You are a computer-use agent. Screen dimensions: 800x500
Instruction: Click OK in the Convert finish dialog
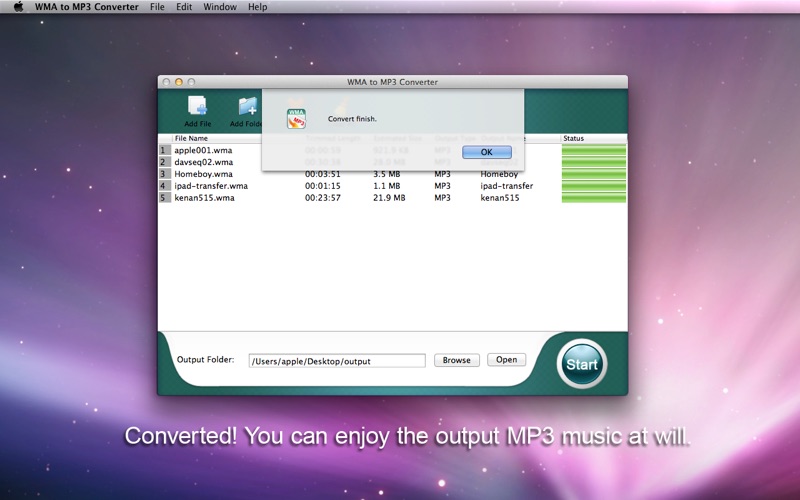click(x=487, y=152)
